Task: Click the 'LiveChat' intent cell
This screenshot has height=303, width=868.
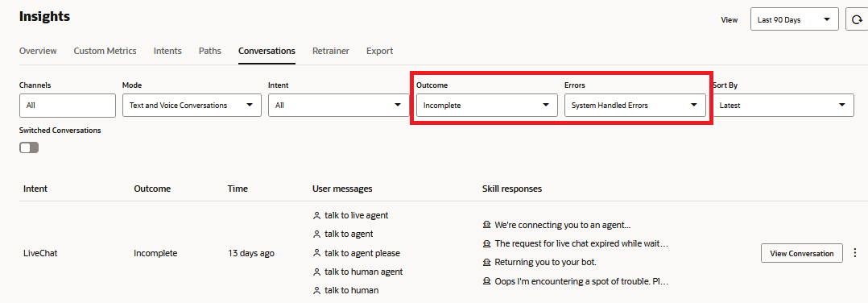Action: [40, 253]
